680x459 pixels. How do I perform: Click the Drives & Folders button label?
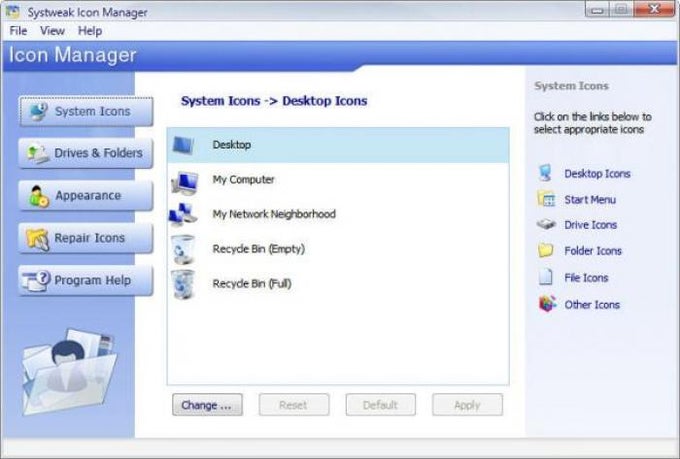click(x=98, y=153)
